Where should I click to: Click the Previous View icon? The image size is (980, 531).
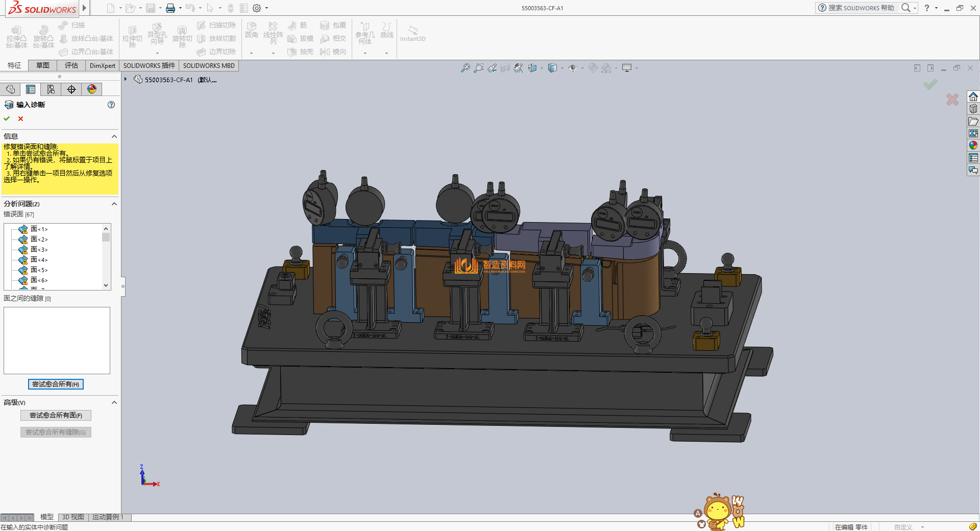492,68
